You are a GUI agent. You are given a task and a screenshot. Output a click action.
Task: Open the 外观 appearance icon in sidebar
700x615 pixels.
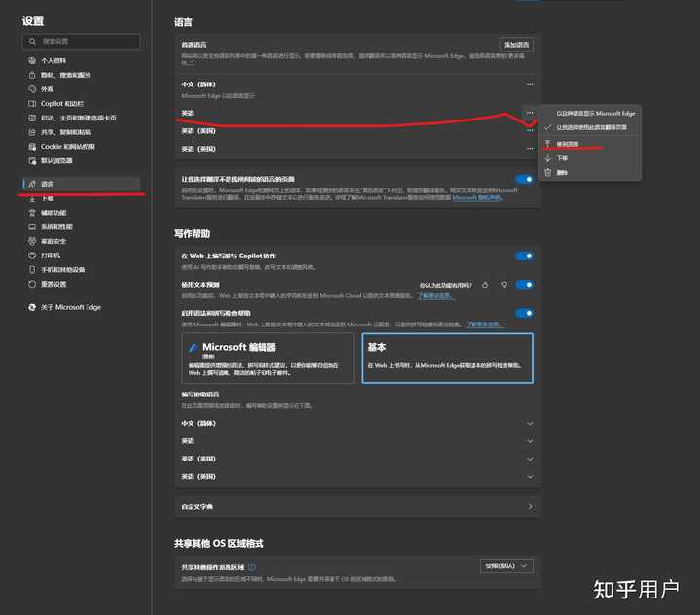point(32,89)
